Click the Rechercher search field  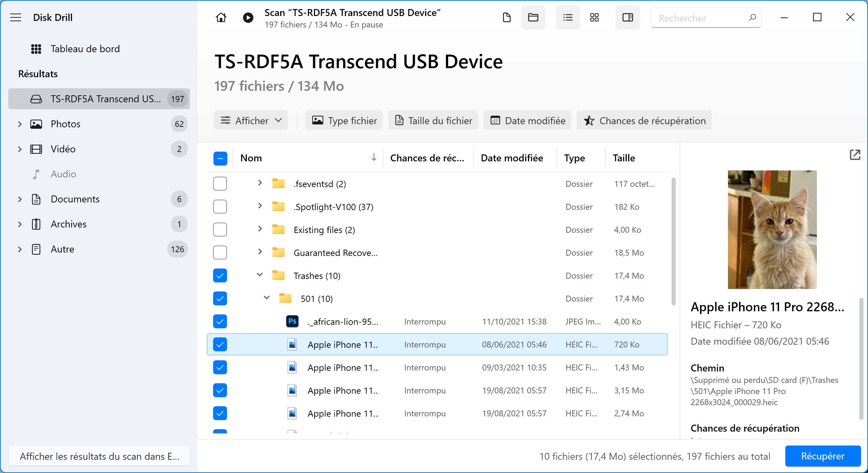coord(699,18)
